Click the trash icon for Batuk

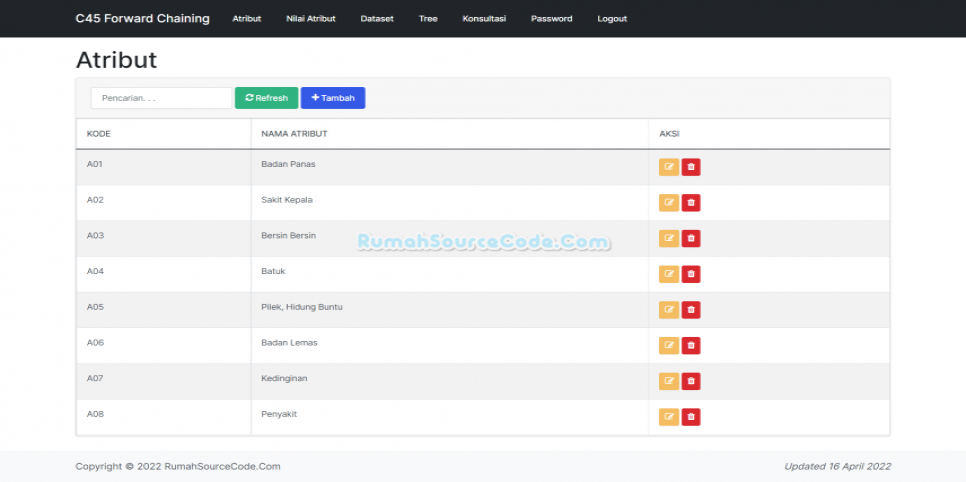(691, 274)
